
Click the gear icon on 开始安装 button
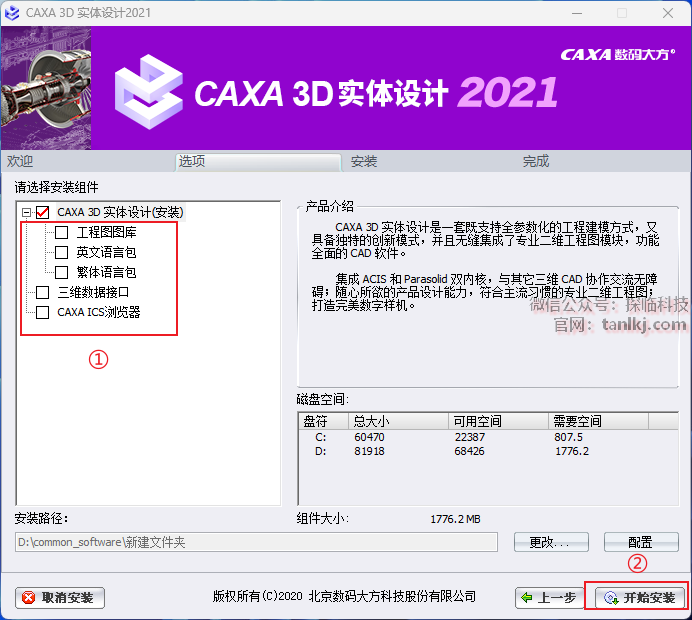click(x=611, y=598)
